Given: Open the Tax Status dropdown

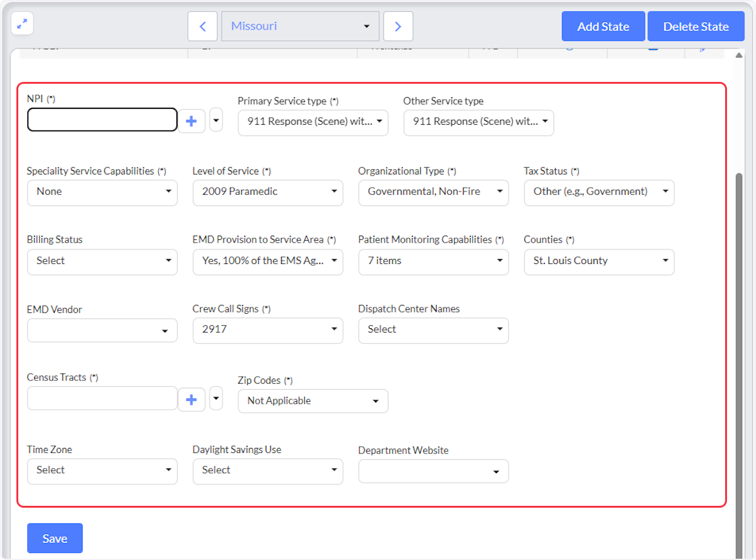Looking at the screenshot, I should [599, 192].
